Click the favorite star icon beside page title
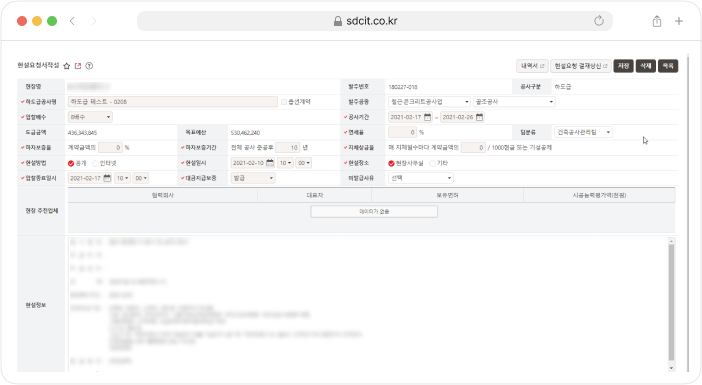Viewport: 702px width, 385px height. point(67,66)
